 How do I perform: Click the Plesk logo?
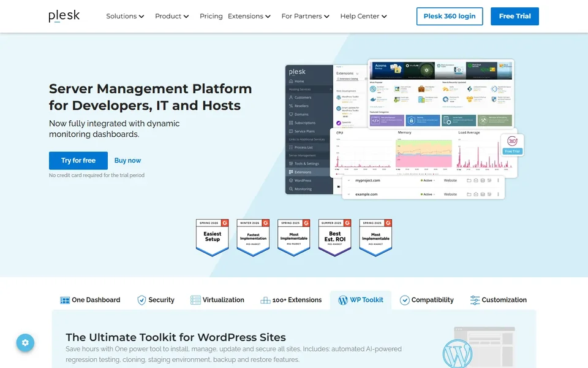64,16
